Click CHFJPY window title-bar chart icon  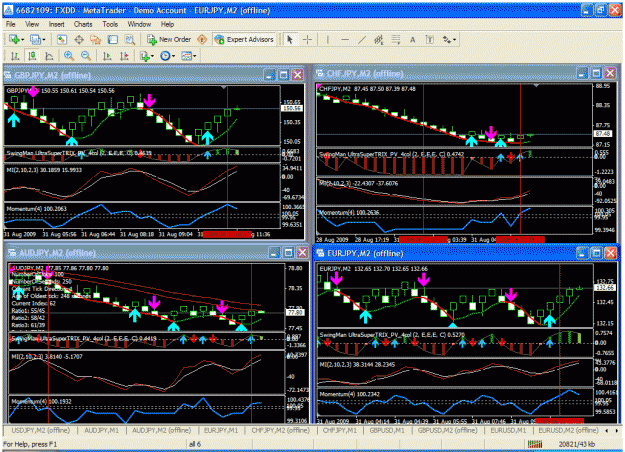[320, 73]
